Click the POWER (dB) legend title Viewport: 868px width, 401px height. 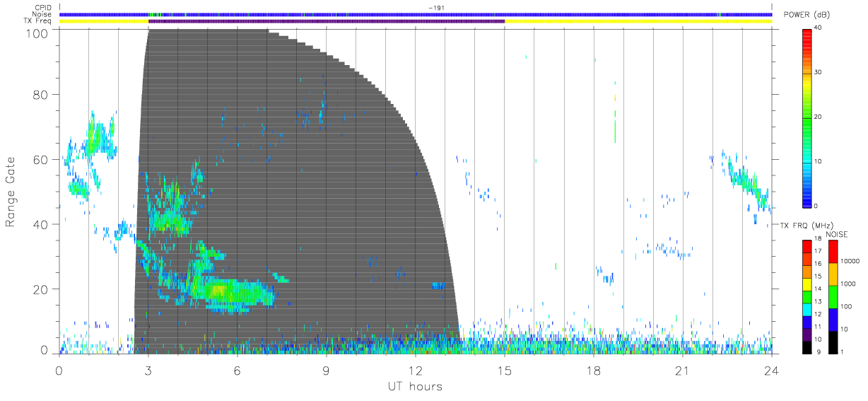tap(808, 16)
